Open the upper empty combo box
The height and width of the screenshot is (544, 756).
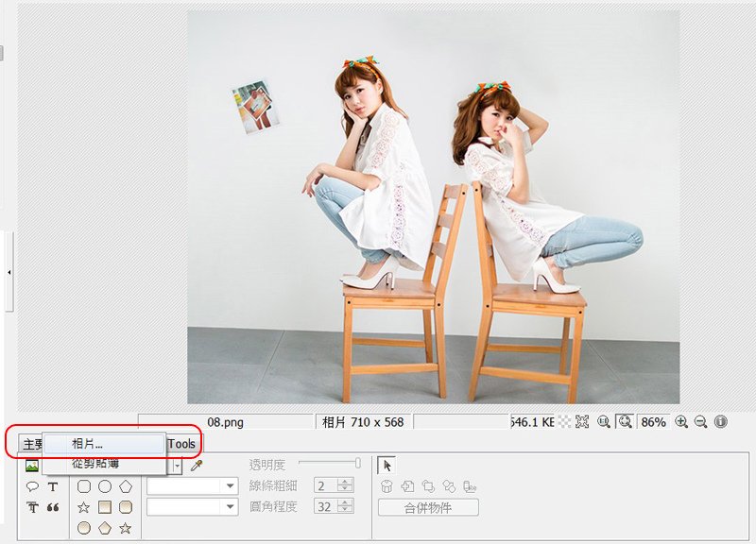point(193,486)
